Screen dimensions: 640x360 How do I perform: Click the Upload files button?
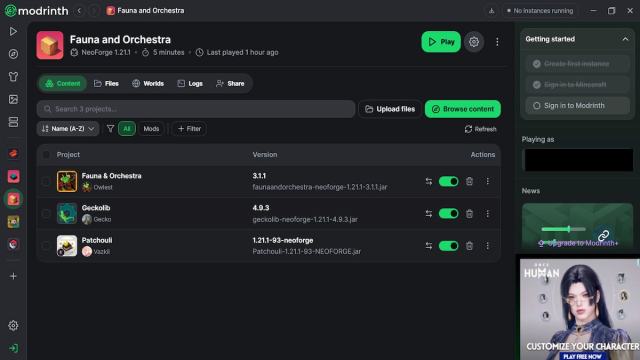[390, 109]
